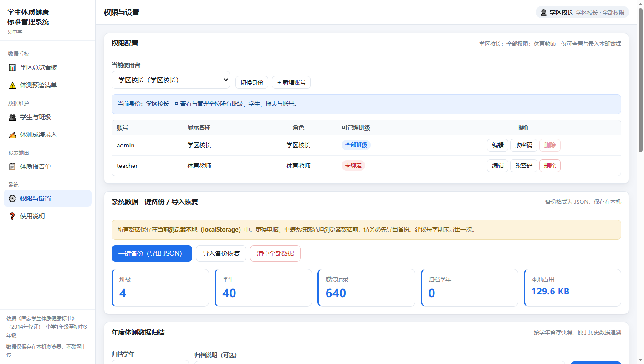The image size is (644, 364).
Task: Go to 体测预警清单 page
Action: click(x=47, y=85)
